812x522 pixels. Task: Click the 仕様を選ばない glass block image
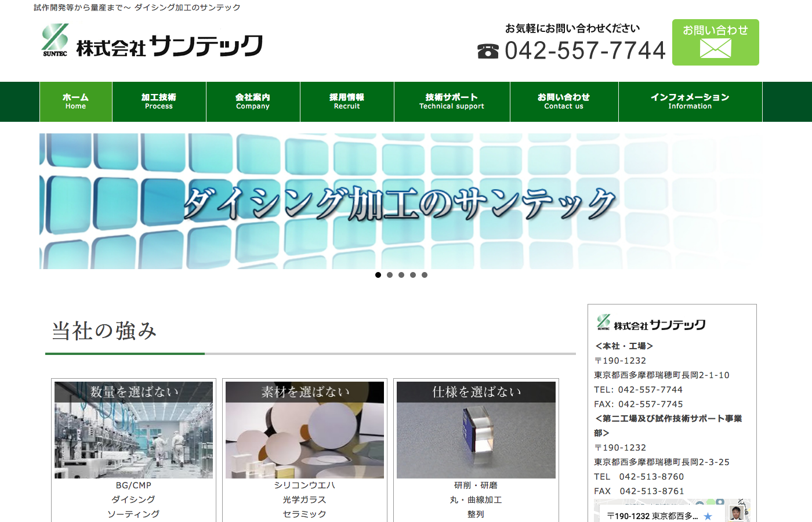(x=476, y=430)
